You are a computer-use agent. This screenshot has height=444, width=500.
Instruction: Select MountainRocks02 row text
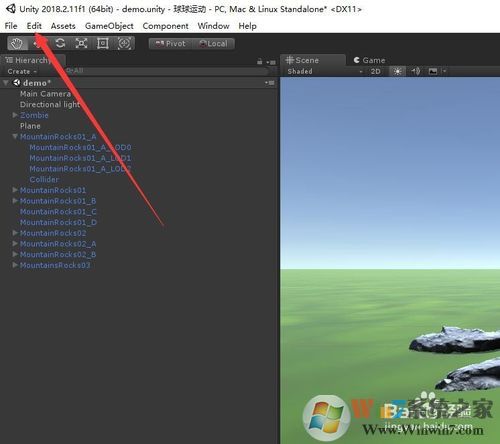tap(53, 233)
